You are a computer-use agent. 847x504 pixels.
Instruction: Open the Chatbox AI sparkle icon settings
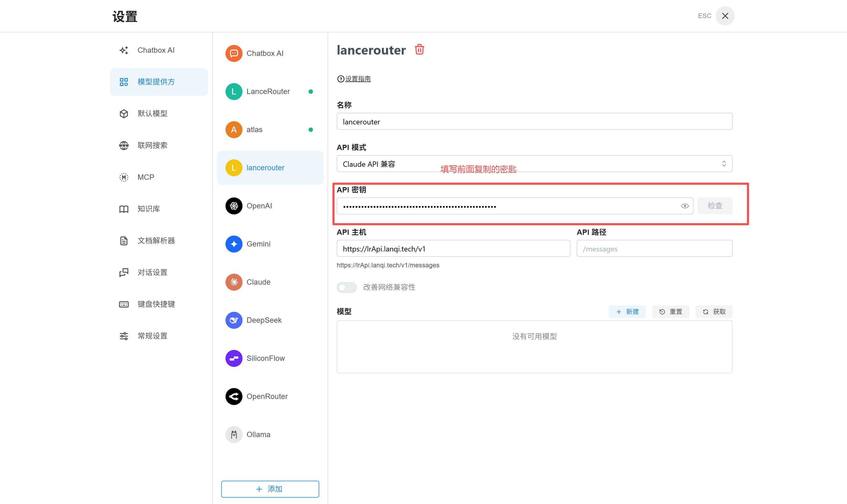point(124,50)
